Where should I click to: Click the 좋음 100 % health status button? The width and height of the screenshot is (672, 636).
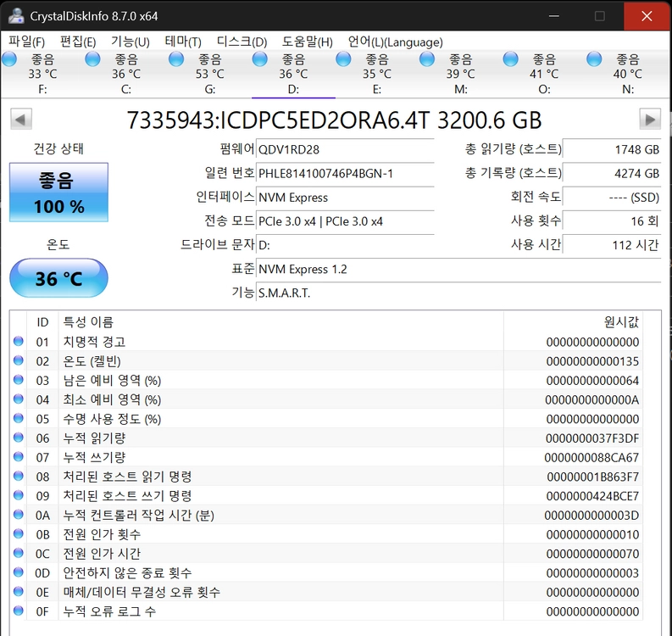click(58, 192)
